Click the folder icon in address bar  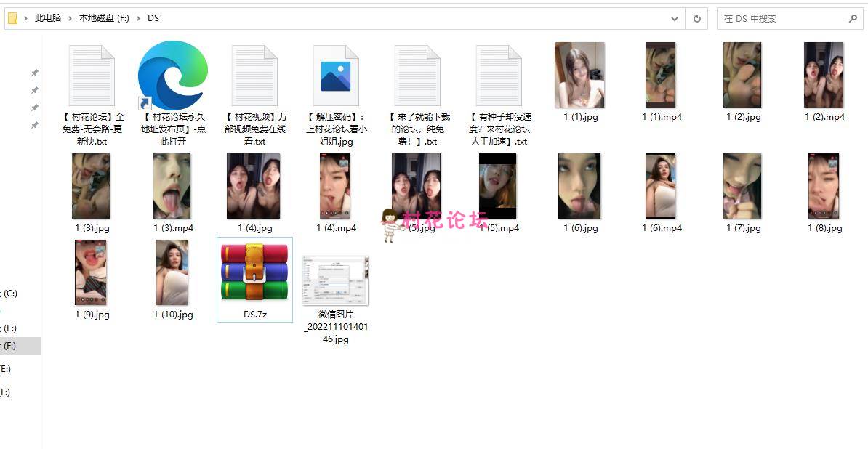[x=12, y=18]
